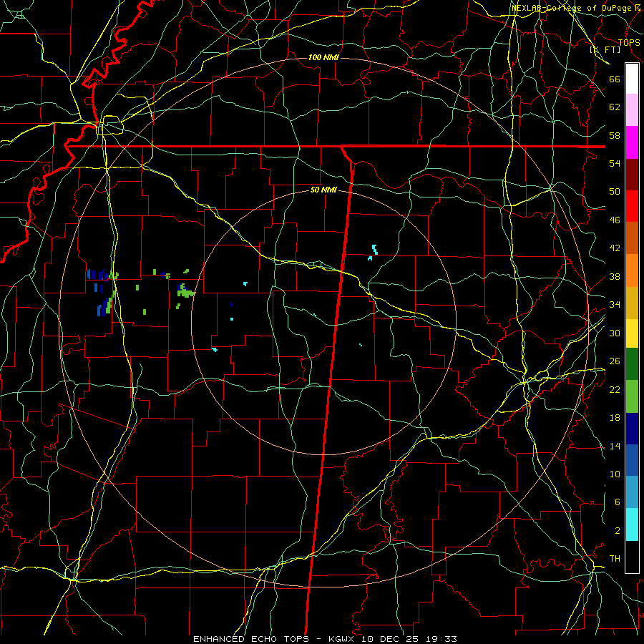This screenshot has height=644, width=644.
Task: Click the "46" legend value
Action: [615, 220]
